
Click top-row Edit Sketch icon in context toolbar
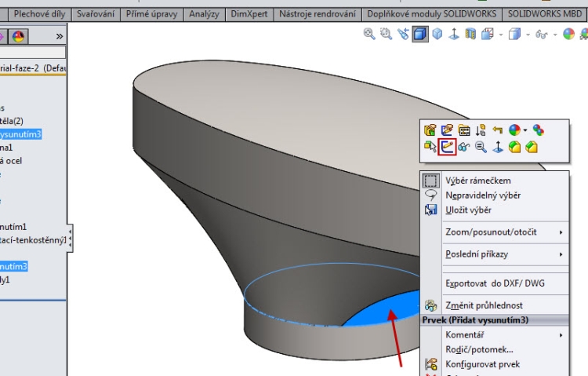447,130
